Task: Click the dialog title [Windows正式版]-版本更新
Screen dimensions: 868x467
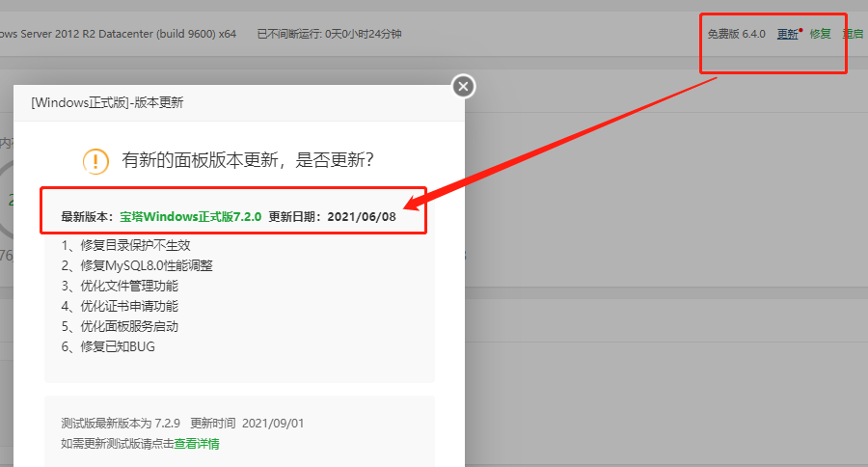Action: coord(107,102)
